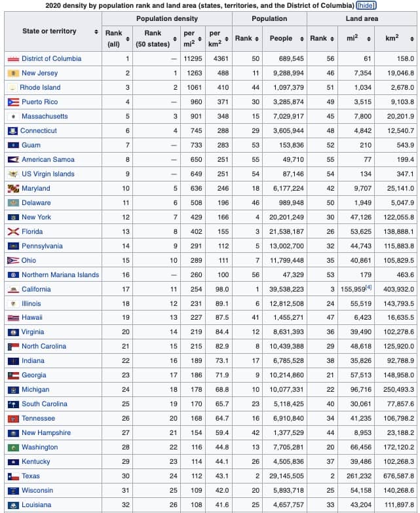Open the Virginia link
Image resolution: width=420 pixels, height=513 pixels.
pyautogui.click(x=32, y=332)
